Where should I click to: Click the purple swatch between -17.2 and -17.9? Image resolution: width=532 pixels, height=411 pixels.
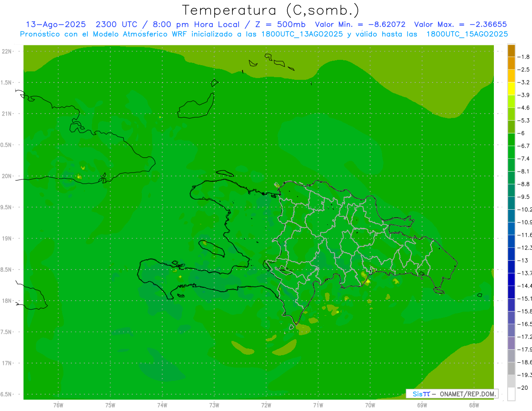tap(511, 343)
